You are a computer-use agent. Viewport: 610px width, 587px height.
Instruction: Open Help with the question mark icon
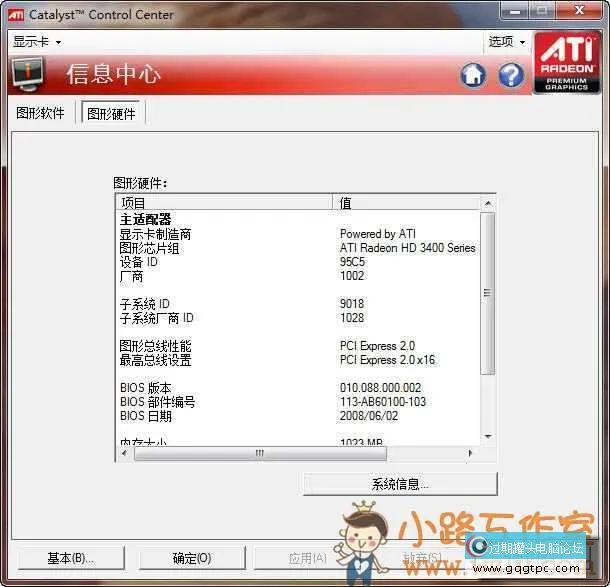(x=511, y=75)
